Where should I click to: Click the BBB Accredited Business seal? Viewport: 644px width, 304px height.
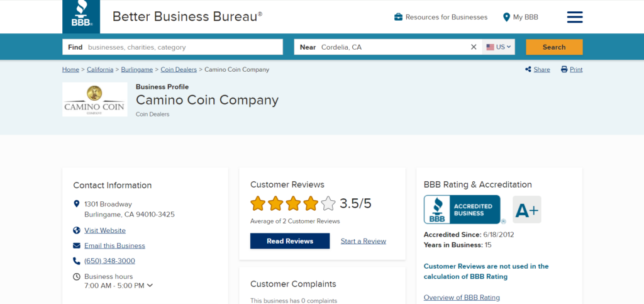coord(462,210)
